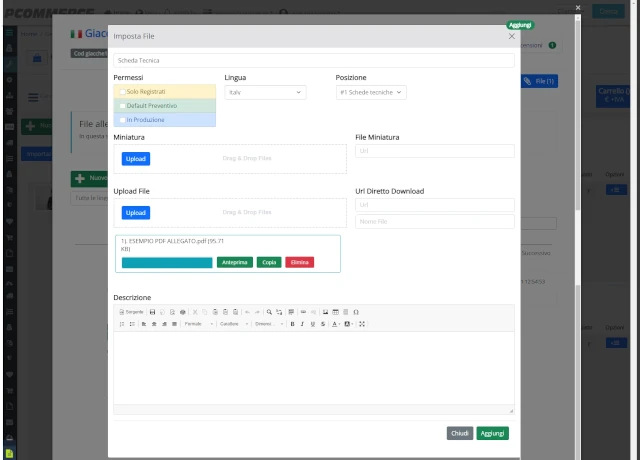The image size is (640, 460).
Task: Open the Carattere font dropdown
Action: [234, 324]
